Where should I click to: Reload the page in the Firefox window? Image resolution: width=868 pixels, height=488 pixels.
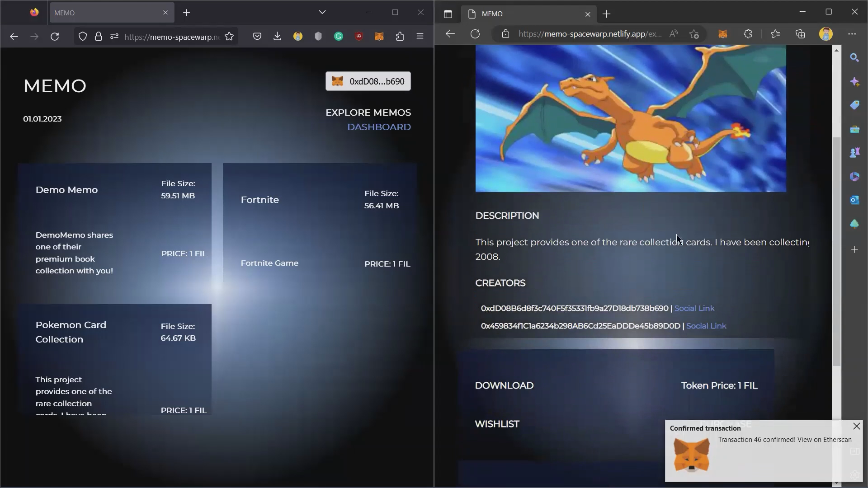click(55, 37)
